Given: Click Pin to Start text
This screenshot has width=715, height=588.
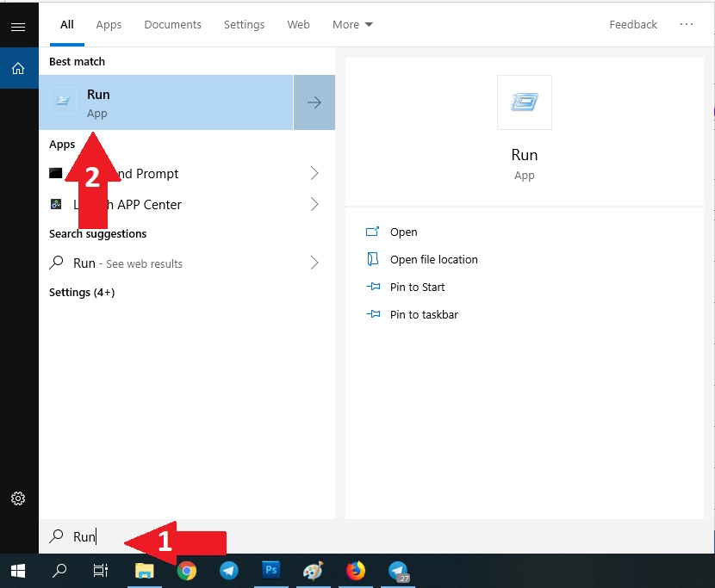Looking at the screenshot, I should (417, 288).
